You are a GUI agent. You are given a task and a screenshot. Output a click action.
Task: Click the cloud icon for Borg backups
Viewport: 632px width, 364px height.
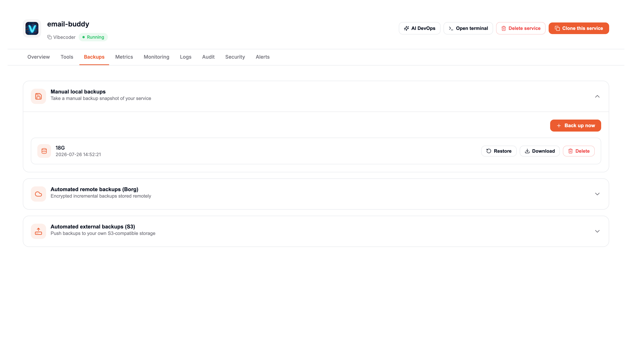(x=38, y=194)
